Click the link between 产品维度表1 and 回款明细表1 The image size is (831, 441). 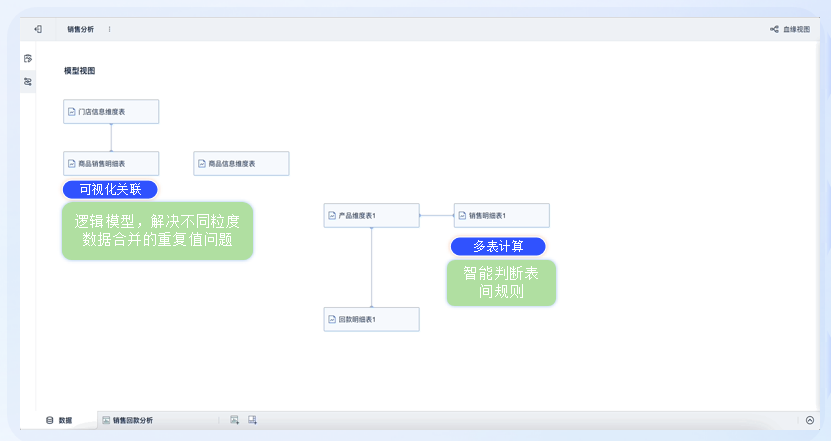[372, 268]
